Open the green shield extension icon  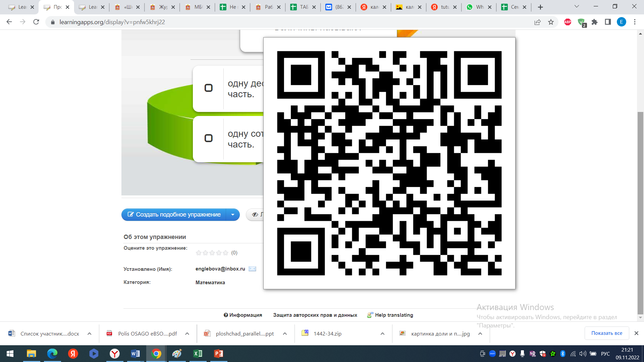[582, 22]
